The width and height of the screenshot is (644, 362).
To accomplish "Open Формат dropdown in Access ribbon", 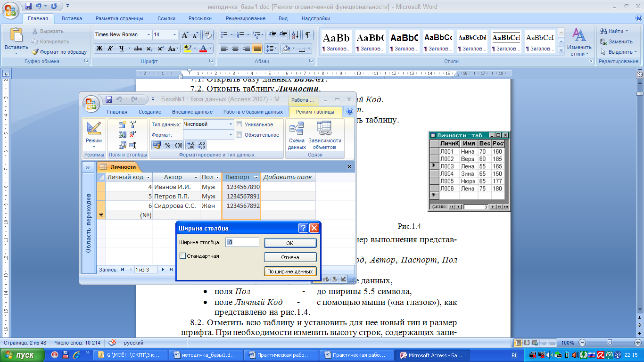I will coord(231,135).
